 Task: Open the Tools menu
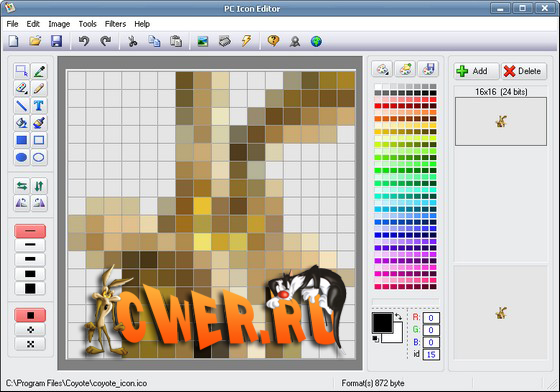tap(88, 24)
